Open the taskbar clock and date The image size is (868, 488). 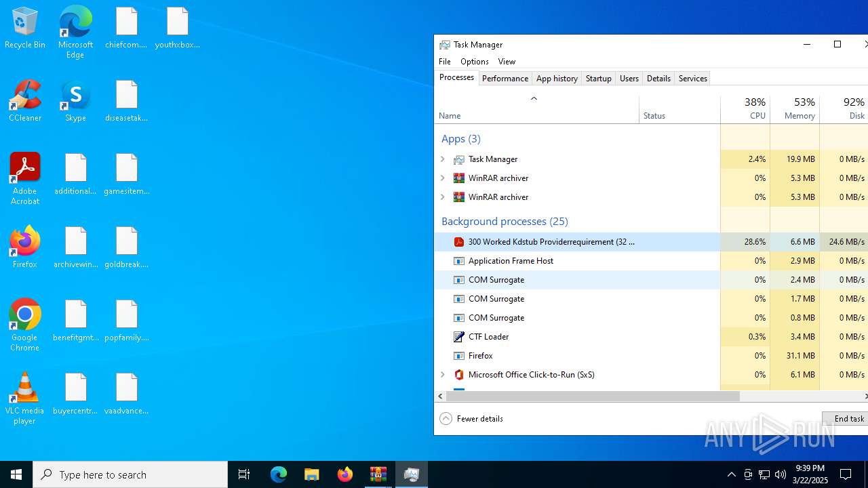click(809, 474)
